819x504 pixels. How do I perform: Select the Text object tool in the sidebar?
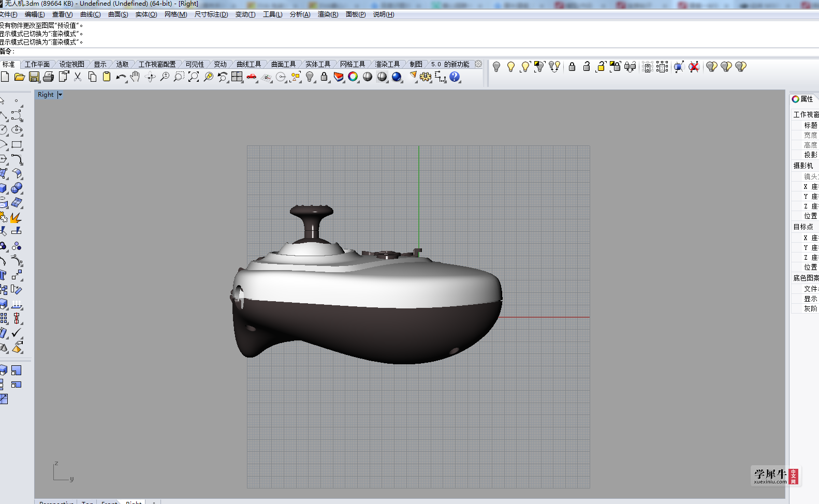3,275
